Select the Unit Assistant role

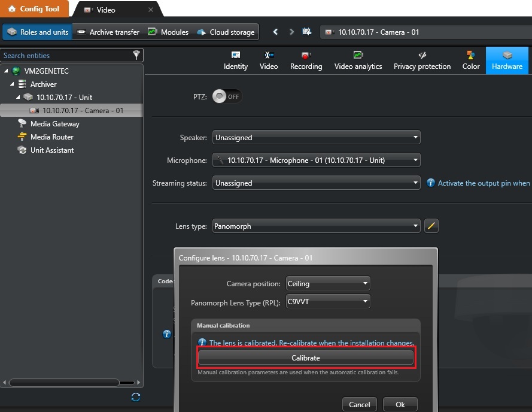click(52, 150)
